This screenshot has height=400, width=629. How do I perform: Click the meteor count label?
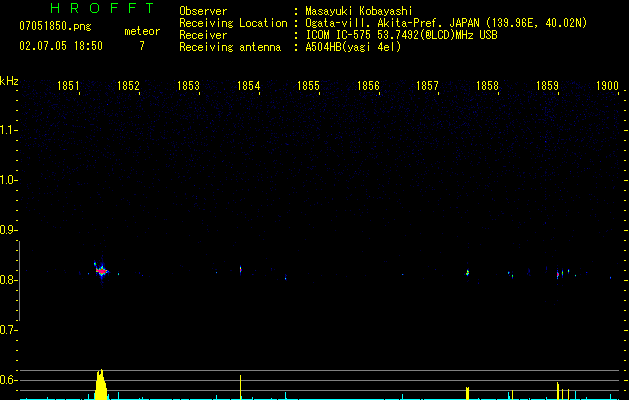click(142, 31)
